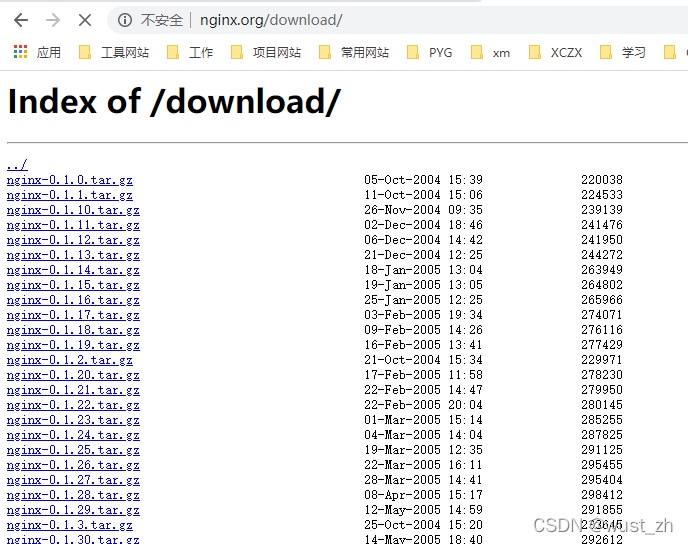Download nginx-0.1.29.tar.gz
688x544 pixels.
click(73, 510)
